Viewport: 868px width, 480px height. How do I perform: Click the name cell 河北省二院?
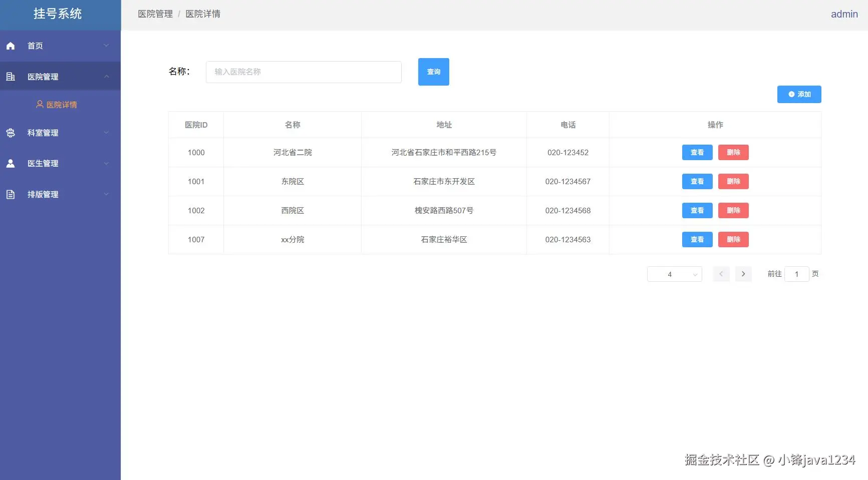pyautogui.click(x=293, y=153)
